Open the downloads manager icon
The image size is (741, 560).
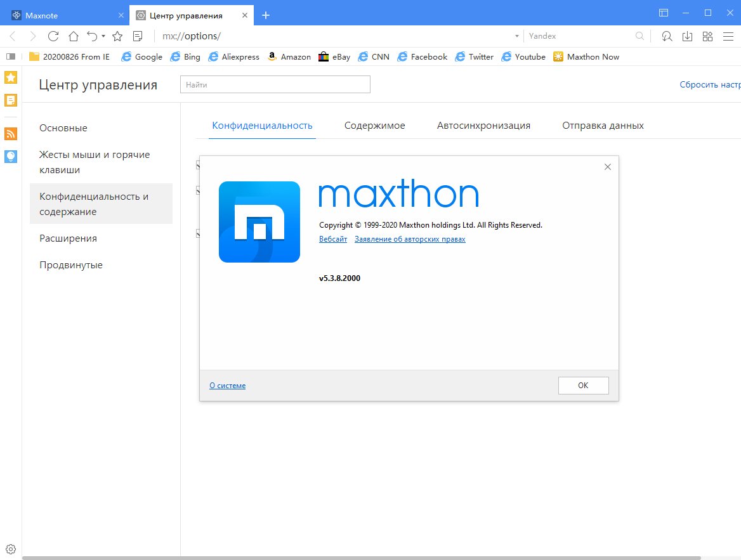coord(687,36)
